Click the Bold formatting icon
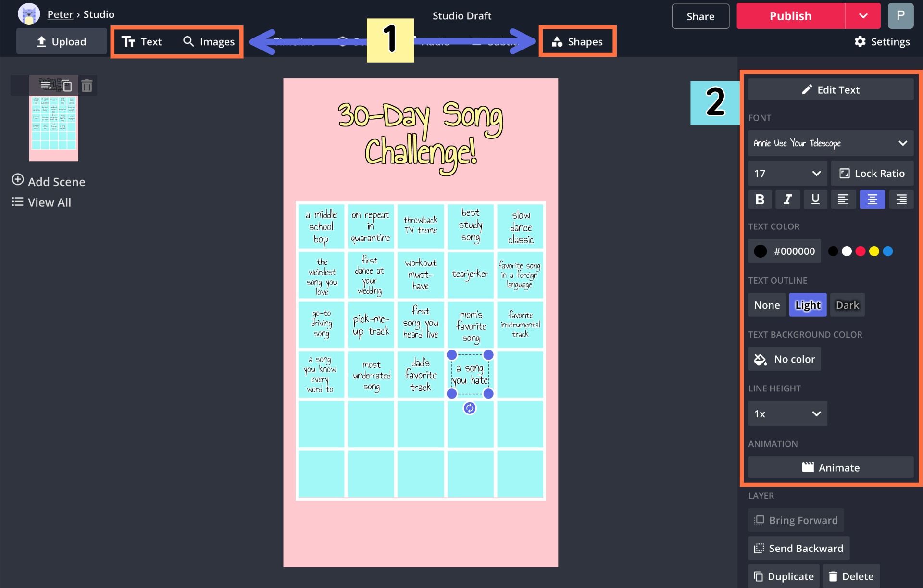This screenshot has height=588, width=923. [760, 199]
